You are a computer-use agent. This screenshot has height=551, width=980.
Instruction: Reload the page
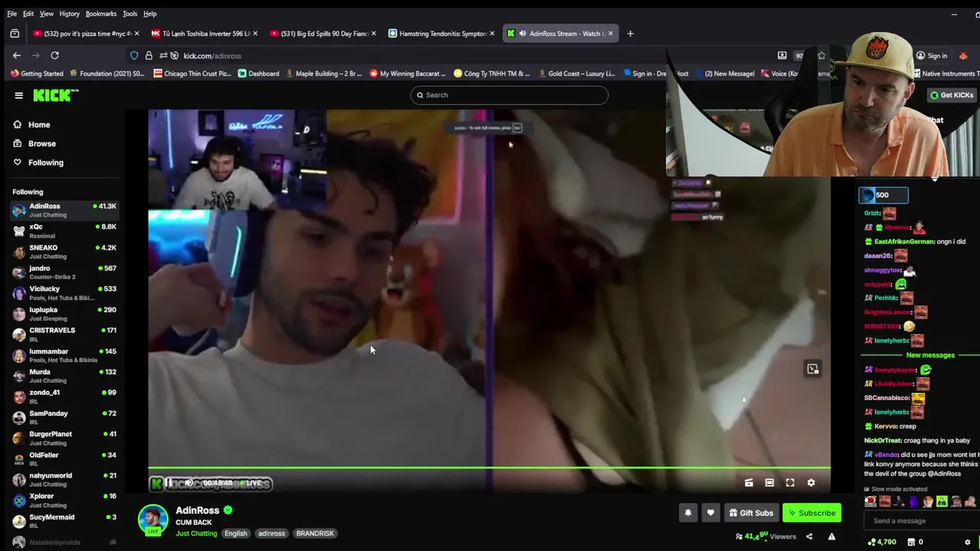[x=54, y=55]
